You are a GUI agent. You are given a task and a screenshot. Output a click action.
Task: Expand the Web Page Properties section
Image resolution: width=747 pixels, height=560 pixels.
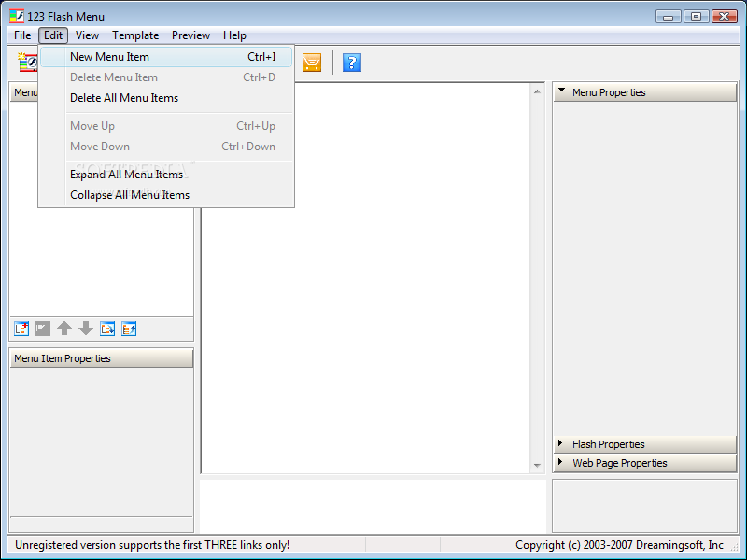click(x=645, y=463)
